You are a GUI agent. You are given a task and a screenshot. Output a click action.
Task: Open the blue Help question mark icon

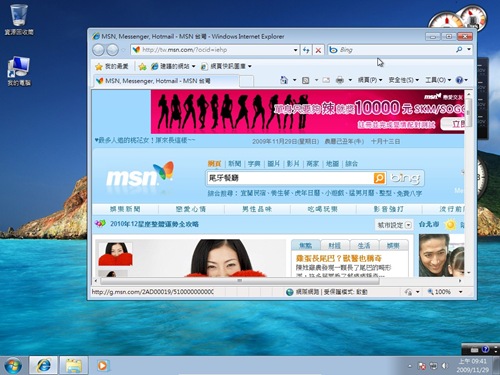click(459, 80)
